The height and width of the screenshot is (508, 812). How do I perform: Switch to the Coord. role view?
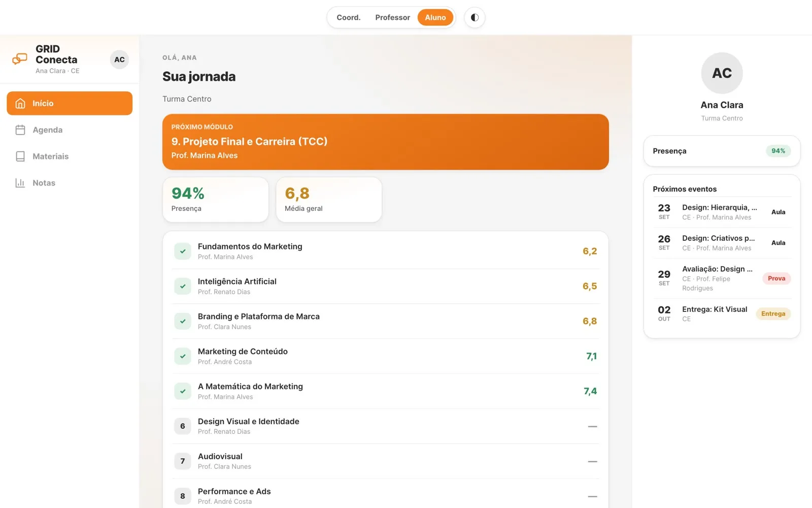click(x=349, y=17)
